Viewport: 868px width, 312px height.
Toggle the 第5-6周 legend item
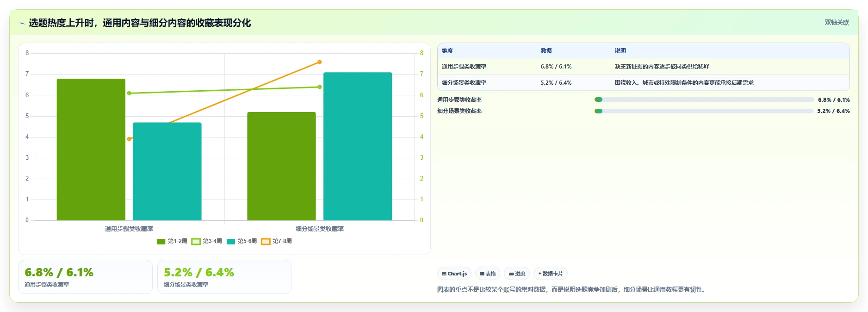[242, 241]
